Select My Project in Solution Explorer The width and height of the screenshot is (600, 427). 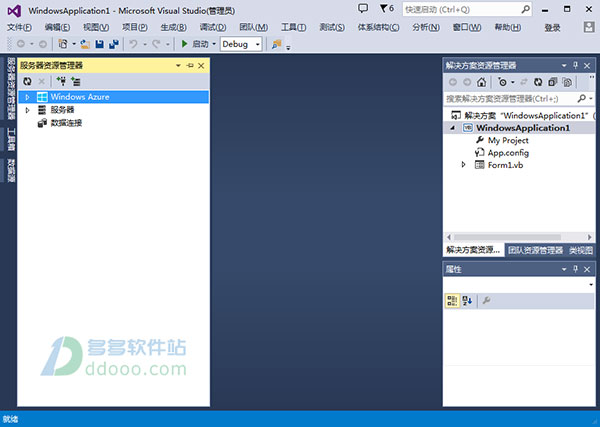tap(508, 140)
